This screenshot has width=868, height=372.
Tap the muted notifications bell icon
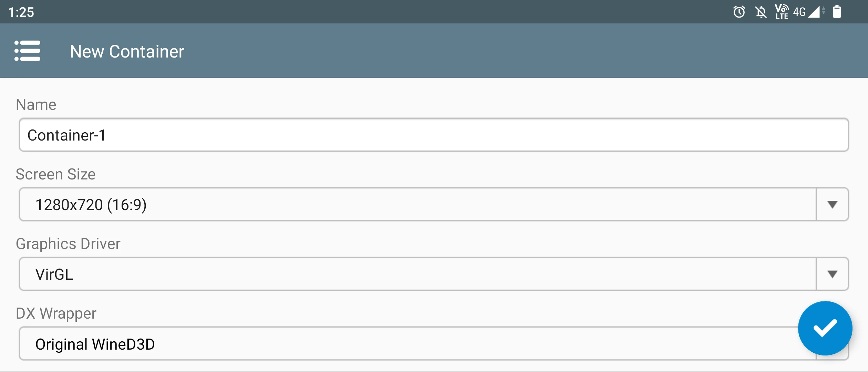click(761, 12)
